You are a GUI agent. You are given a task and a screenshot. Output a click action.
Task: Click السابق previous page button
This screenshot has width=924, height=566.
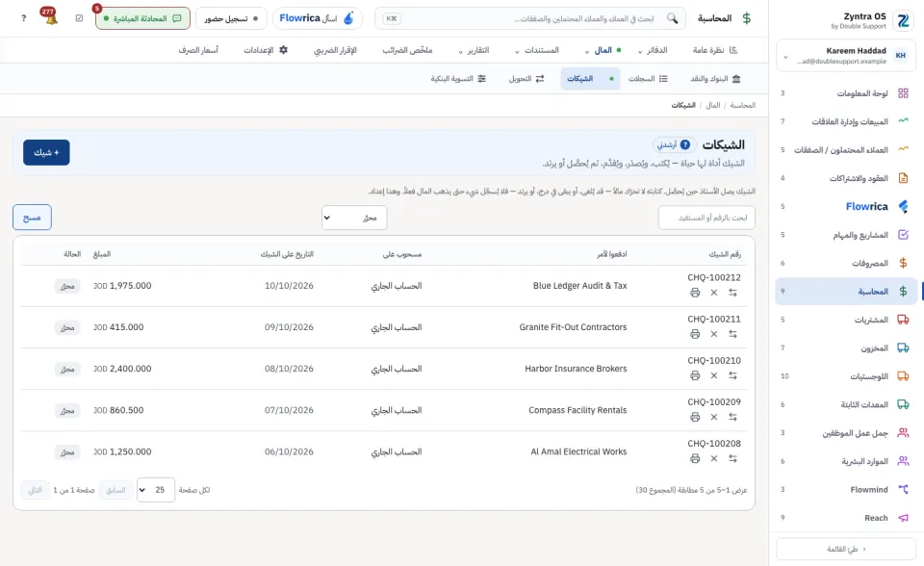(115, 490)
